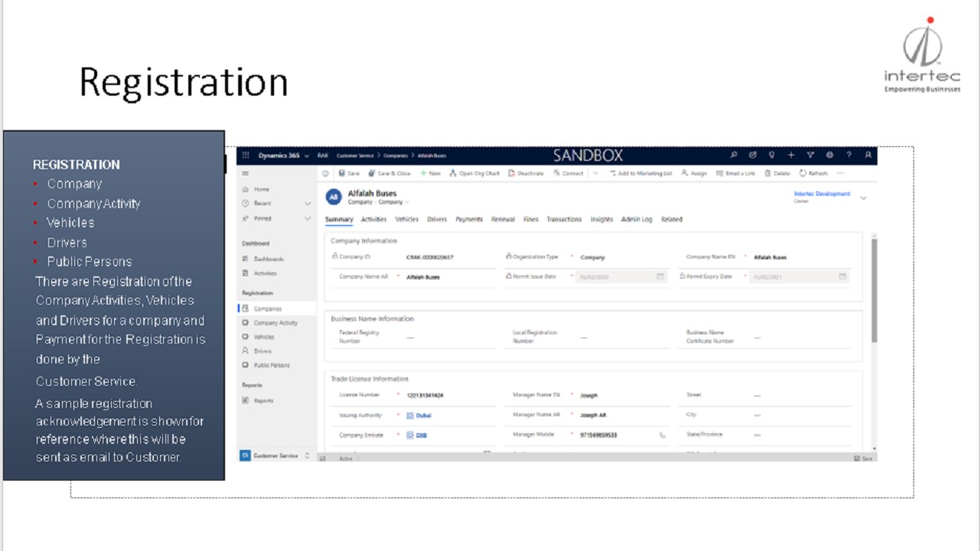
Task: Click the search magnifier in top bar
Action: tap(733, 155)
